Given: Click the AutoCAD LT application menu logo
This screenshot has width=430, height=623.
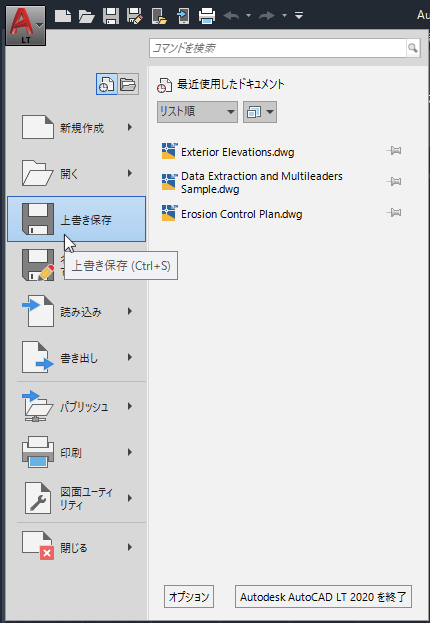Looking at the screenshot, I should [25, 24].
